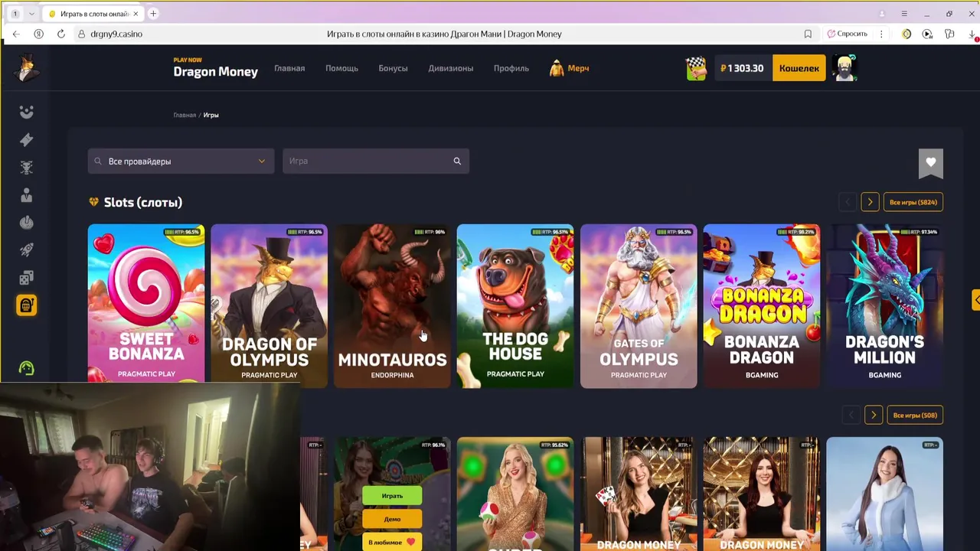Open the smiley face sidebar icon
Screen dimensions: 980x551
pyautogui.click(x=26, y=112)
